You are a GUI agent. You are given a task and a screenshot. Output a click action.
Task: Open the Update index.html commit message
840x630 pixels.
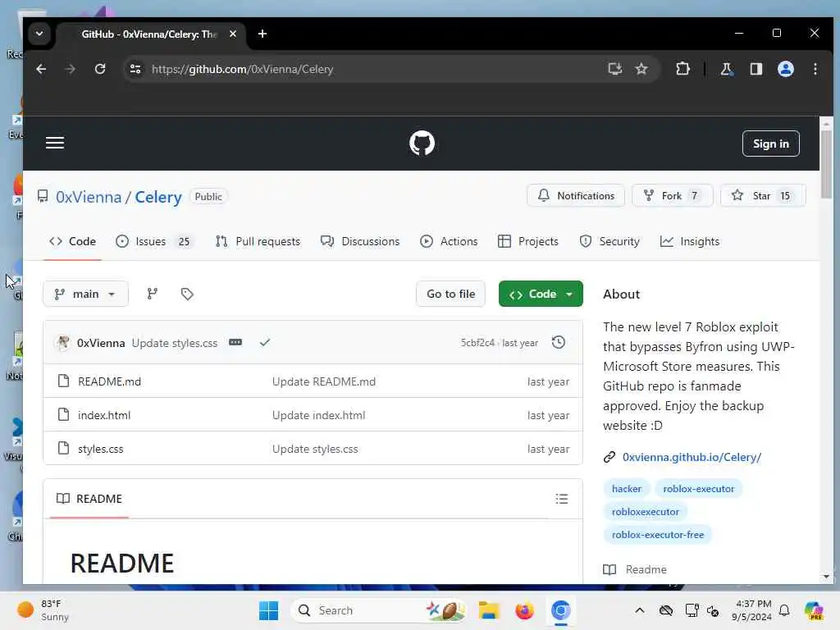319,415
